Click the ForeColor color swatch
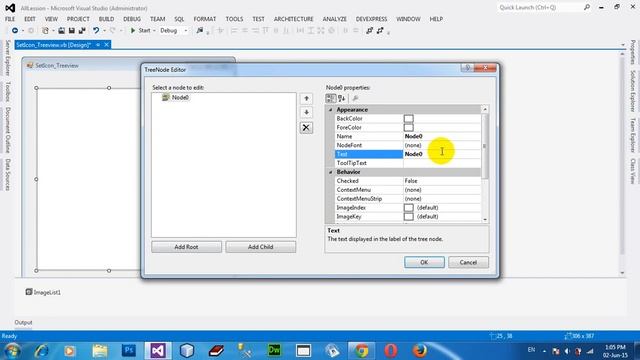 [x=409, y=128]
